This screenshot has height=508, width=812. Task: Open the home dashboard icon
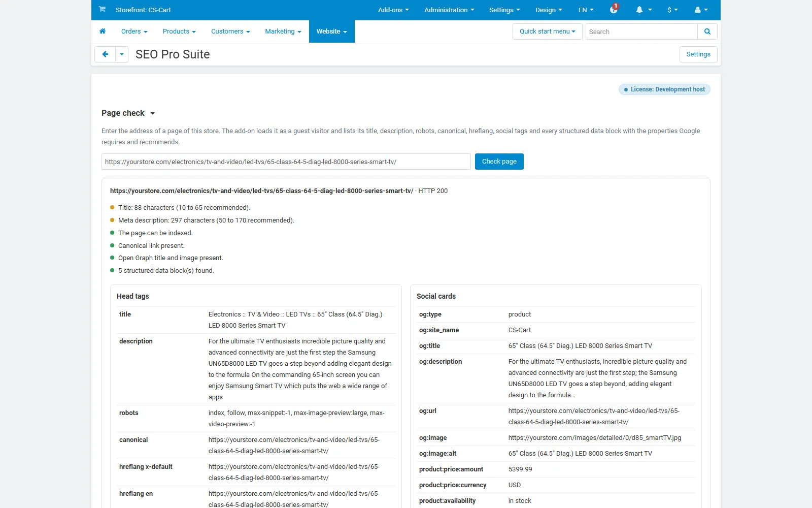pos(103,31)
